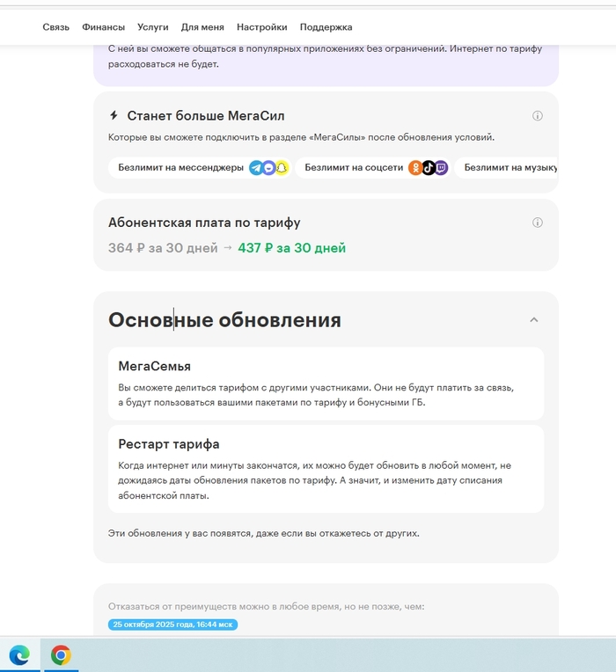Click the Telegram icon in messengers chip

[256, 168]
